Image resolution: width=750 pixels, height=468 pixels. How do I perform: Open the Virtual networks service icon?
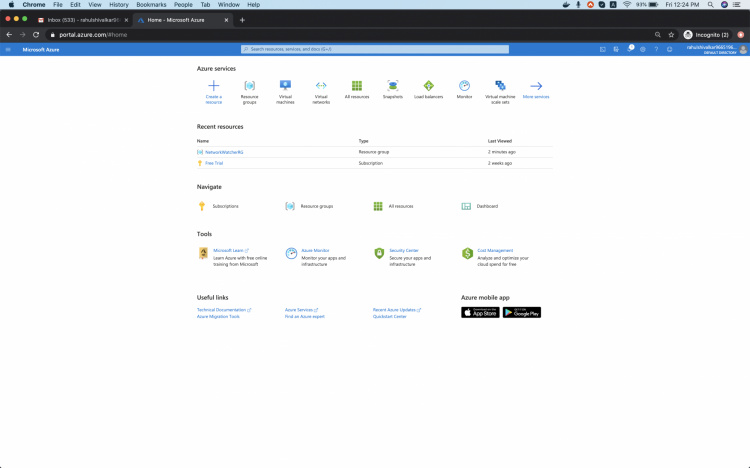(x=321, y=87)
